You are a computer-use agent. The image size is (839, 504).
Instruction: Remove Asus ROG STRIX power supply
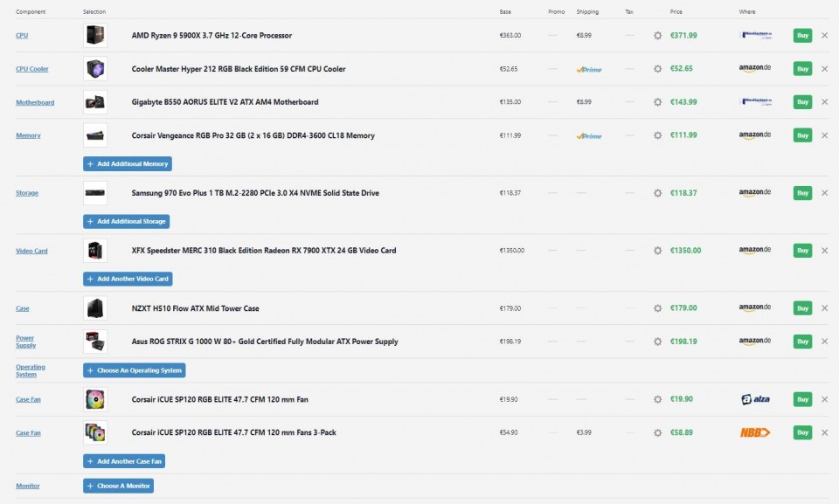click(x=824, y=342)
